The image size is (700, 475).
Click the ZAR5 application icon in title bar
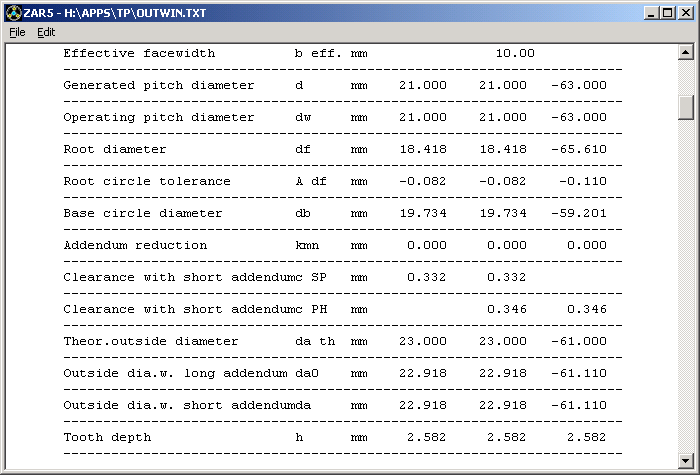(12, 12)
